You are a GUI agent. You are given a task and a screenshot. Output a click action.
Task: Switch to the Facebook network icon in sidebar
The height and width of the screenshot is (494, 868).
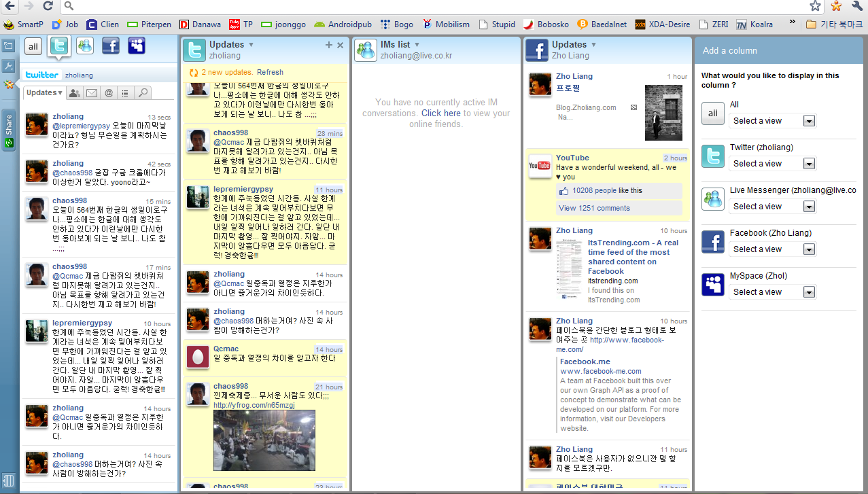point(111,46)
